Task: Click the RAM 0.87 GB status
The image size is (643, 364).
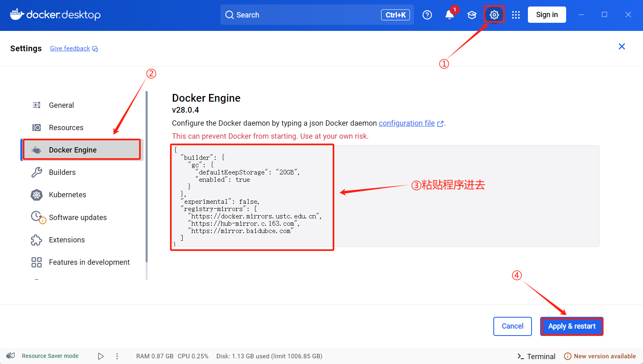Action: (155, 356)
